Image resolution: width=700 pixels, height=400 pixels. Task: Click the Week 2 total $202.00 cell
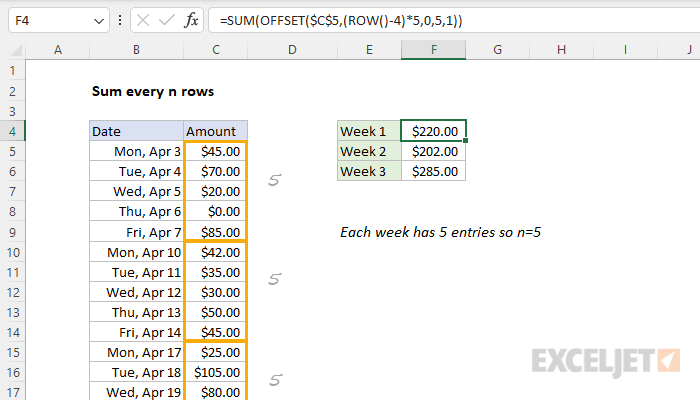(433, 152)
